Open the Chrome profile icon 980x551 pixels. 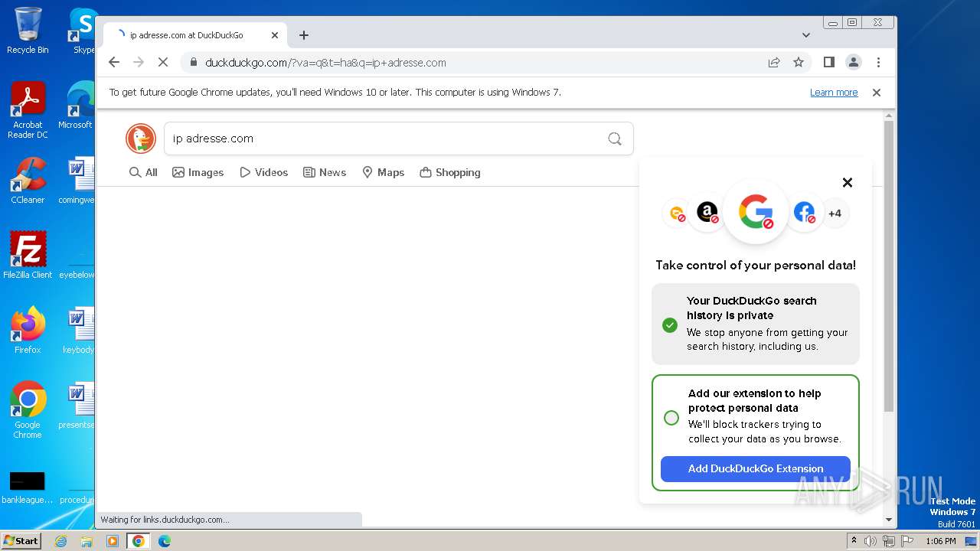tap(854, 63)
